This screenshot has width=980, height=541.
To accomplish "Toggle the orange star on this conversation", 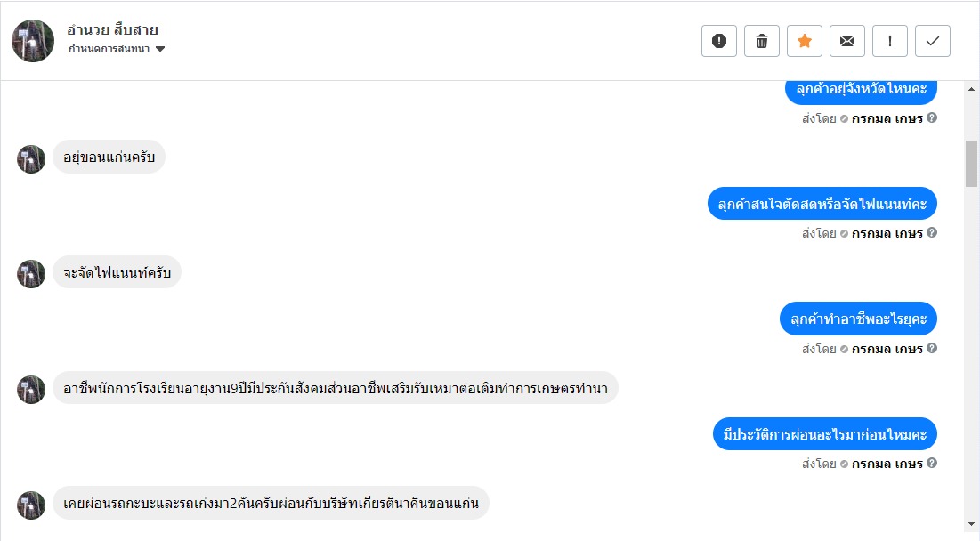I will pyautogui.click(x=805, y=41).
